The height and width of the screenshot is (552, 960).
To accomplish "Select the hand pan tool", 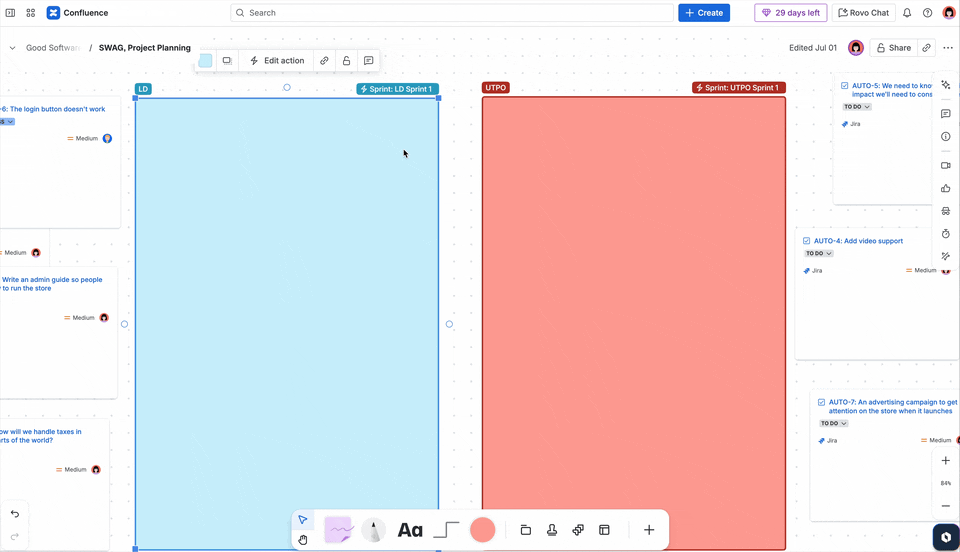I will click(302, 539).
